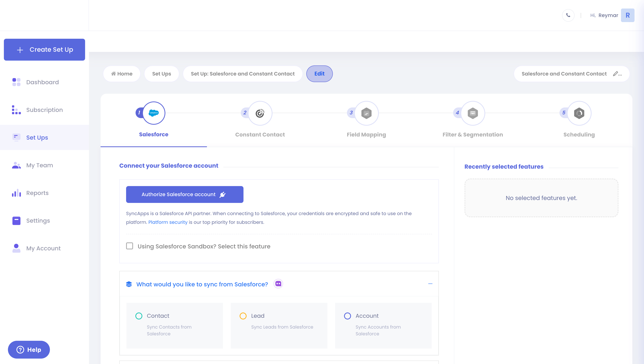Click the Salesforce cloud step icon
Screen dimensions: 644x364
pyautogui.click(x=154, y=113)
